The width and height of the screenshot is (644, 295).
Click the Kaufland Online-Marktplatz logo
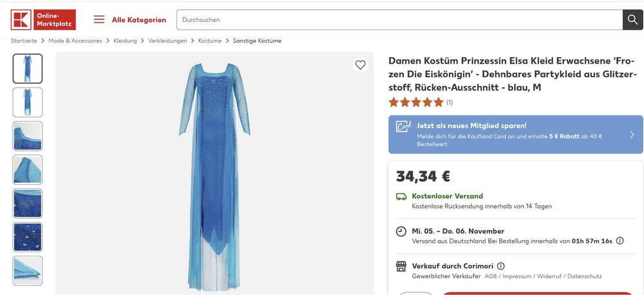(x=43, y=19)
